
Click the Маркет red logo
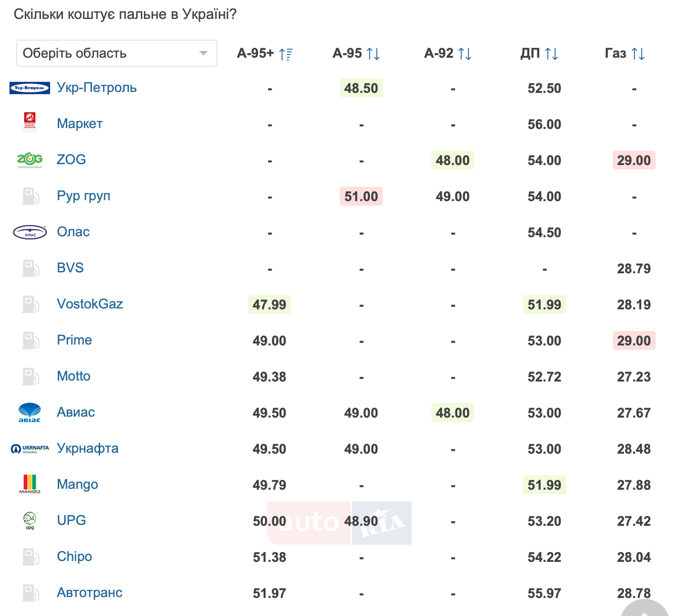coord(30,122)
